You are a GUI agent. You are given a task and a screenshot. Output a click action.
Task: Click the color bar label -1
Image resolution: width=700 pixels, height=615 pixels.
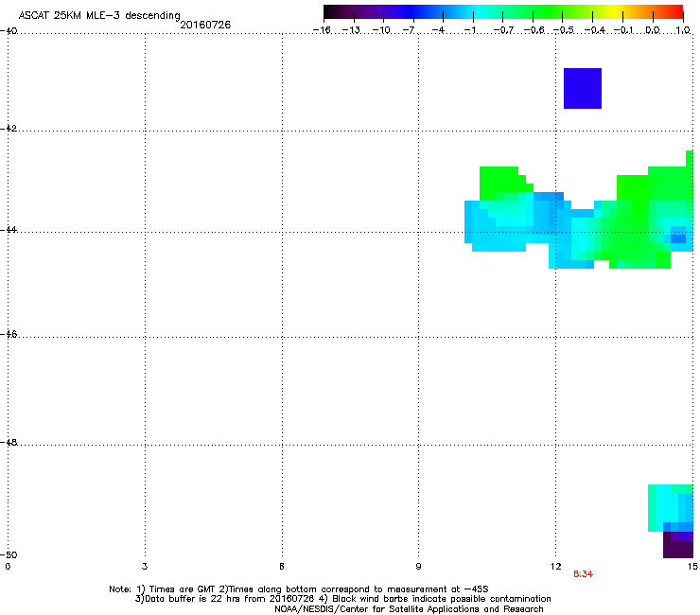(x=469, y=30)
